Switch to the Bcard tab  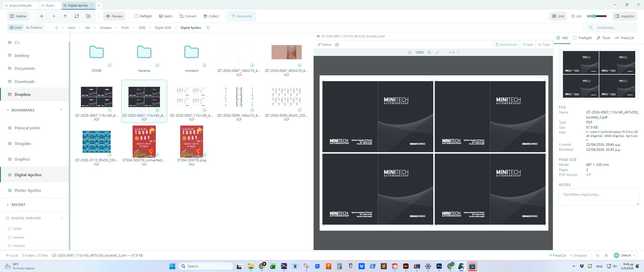(x=50, y=6)
